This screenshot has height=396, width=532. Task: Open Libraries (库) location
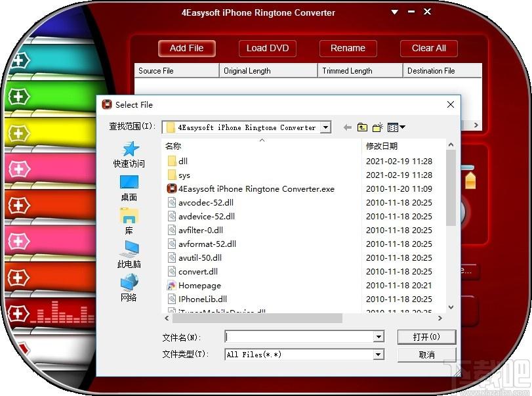[129, 221]
